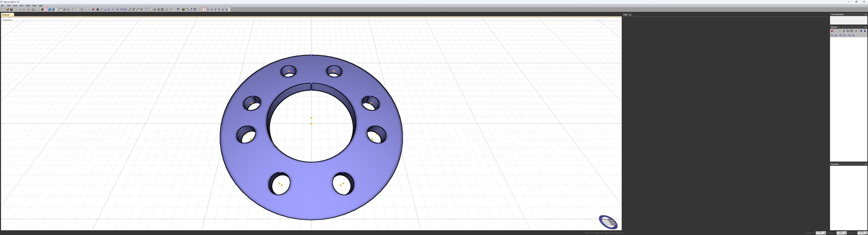Click the view orientation gizmo in viewport
This screenshot has width=868, height=235.
(x=608, y=222)
